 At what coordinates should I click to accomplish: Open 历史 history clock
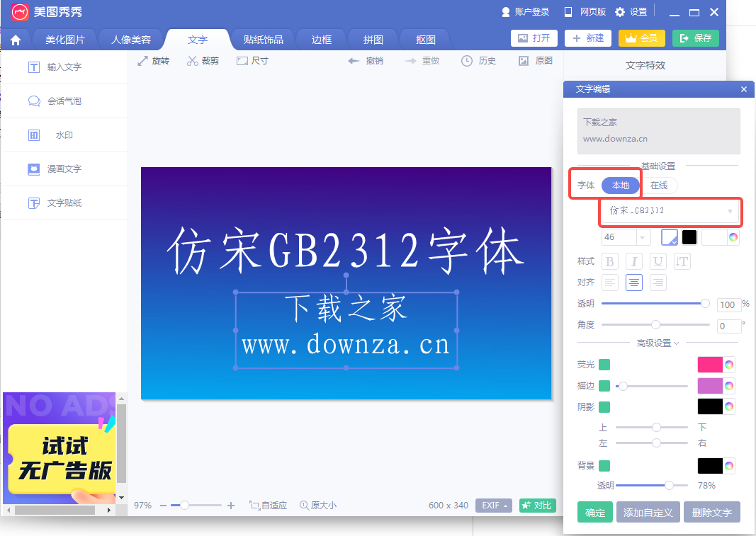(479, 61)
